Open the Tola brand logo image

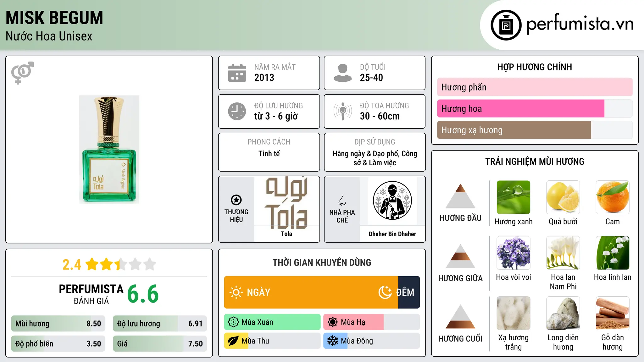pos(286,202)
